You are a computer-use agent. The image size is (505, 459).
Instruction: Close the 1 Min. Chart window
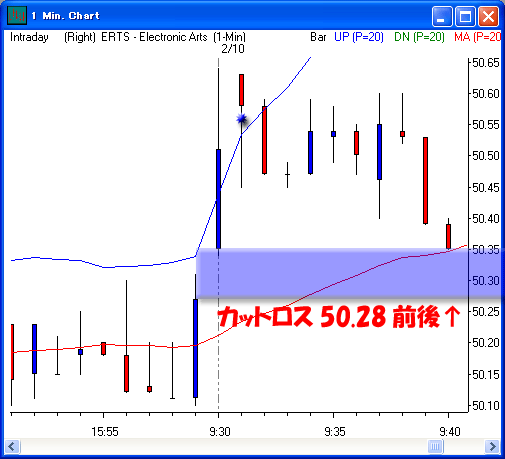pos(488,16)
